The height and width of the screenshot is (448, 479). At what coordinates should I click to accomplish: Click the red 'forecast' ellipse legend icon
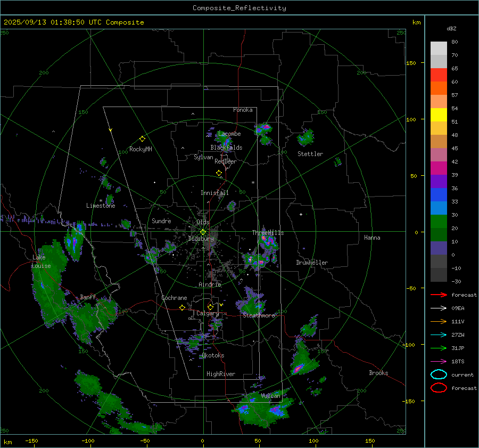click(439, 388)
